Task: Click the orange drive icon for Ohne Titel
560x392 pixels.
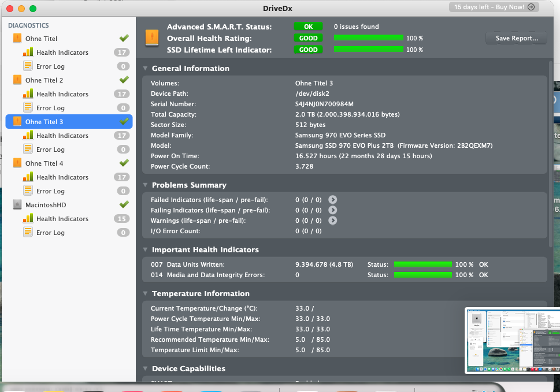Action: (x=17, y=39)
